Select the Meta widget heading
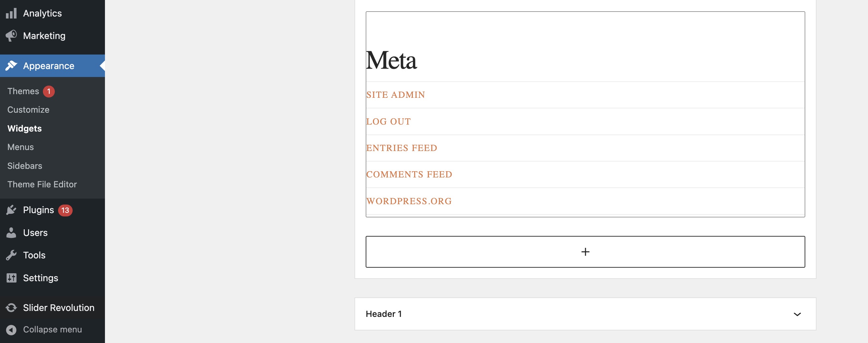This screenshot has height=343, width=868. click(391, 61)
